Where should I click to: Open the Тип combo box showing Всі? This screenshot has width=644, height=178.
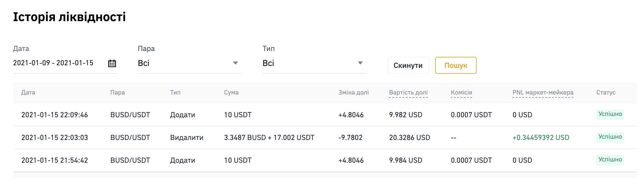coord(315,63)
